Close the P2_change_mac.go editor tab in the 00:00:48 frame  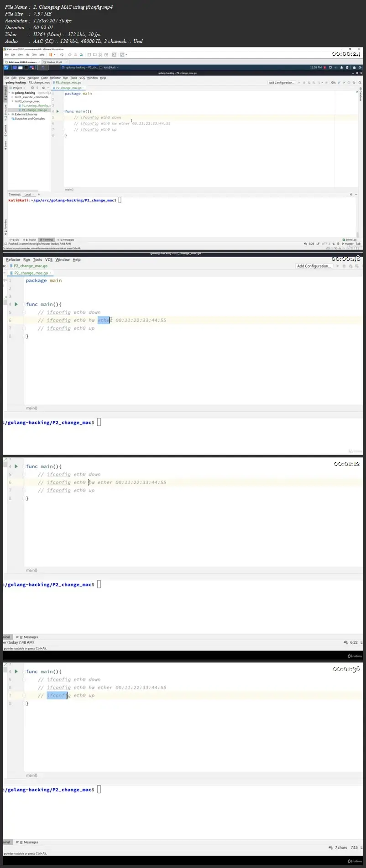point(51,273)
